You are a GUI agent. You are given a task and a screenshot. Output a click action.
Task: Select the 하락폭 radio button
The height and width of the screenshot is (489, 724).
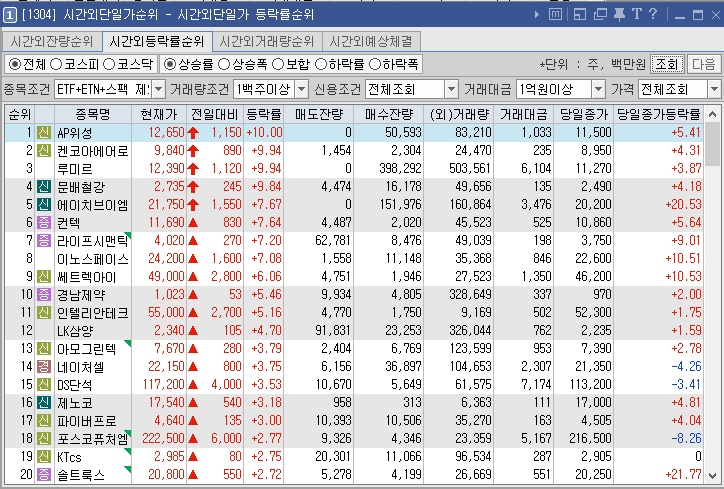pos(375,64)
